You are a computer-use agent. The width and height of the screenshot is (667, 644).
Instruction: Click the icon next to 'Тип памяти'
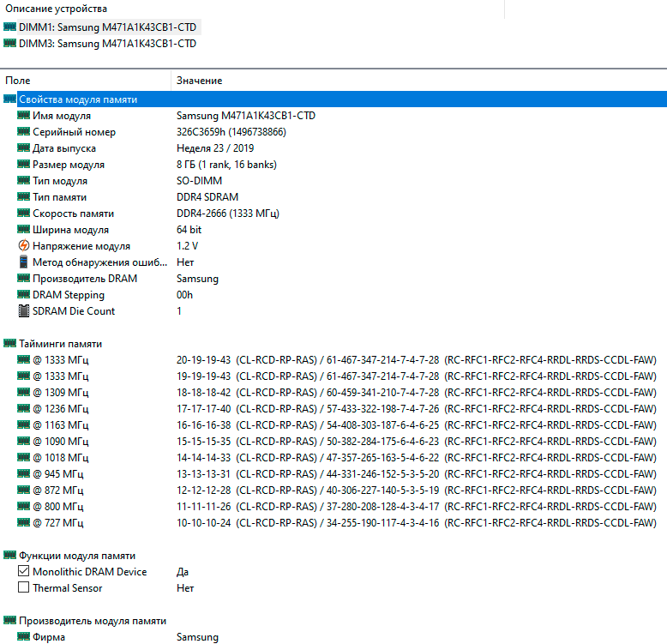[x=23, y=196]
